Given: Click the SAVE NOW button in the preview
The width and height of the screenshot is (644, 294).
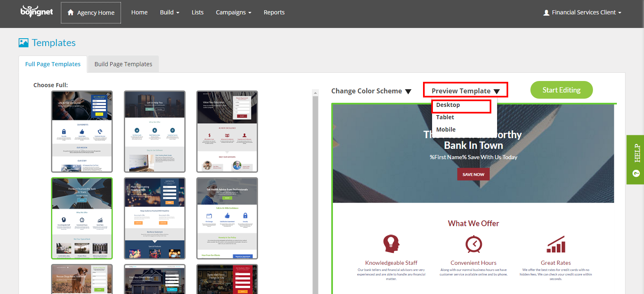Looking at the screenshot, I should [473, 174].
